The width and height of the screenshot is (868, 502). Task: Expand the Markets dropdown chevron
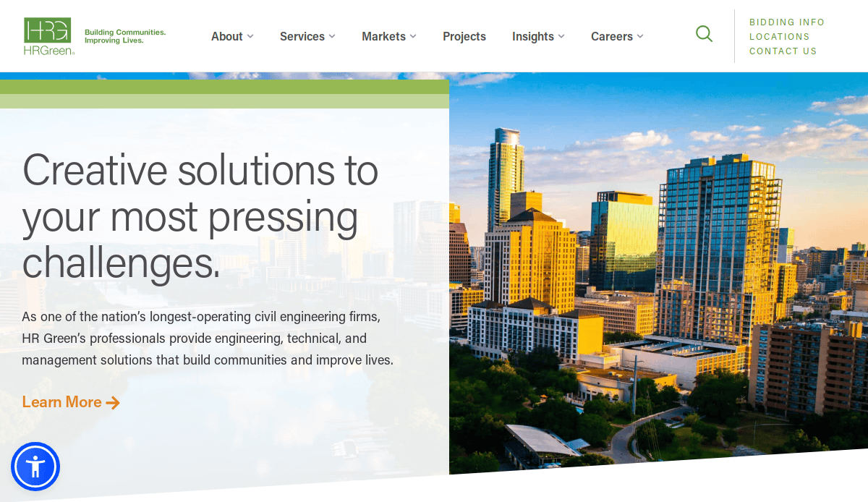(x=413, y=36)
